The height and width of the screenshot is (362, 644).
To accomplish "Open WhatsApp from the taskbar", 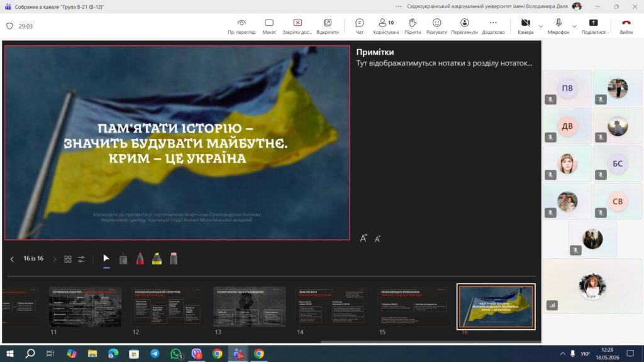I will coord(176,353).
